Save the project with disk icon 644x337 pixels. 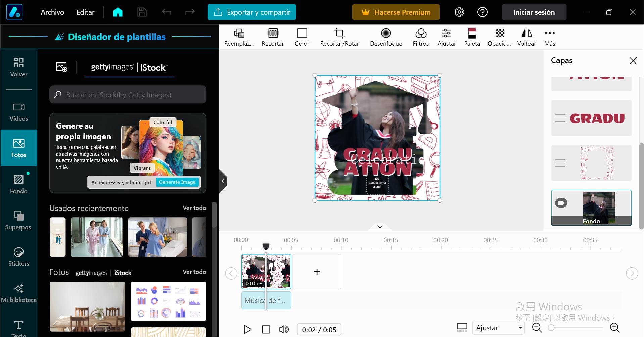pos(142,12)
